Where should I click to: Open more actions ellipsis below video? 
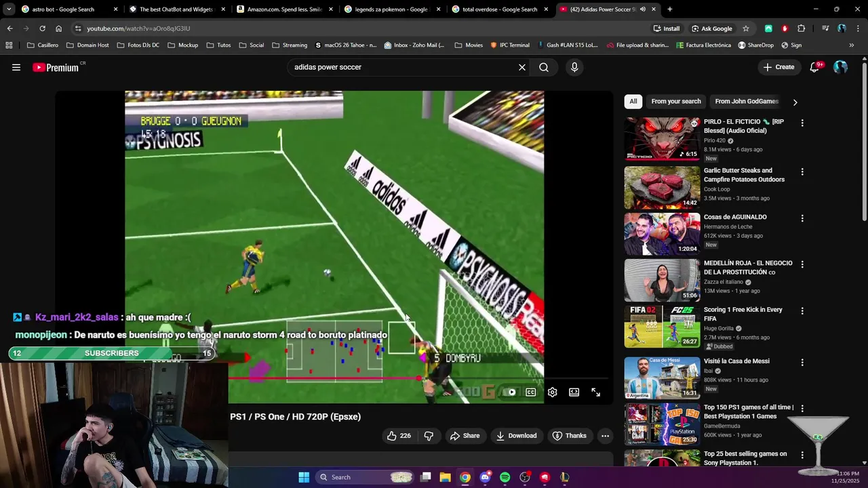605,436
